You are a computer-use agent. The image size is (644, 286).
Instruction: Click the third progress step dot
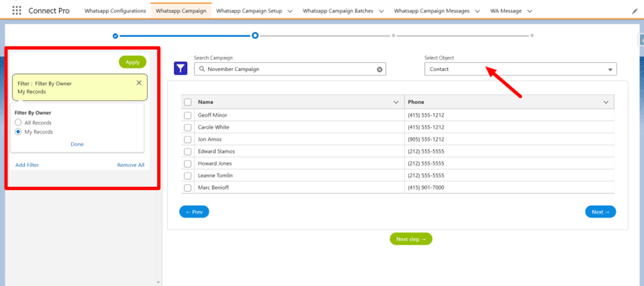pos(393,36)
